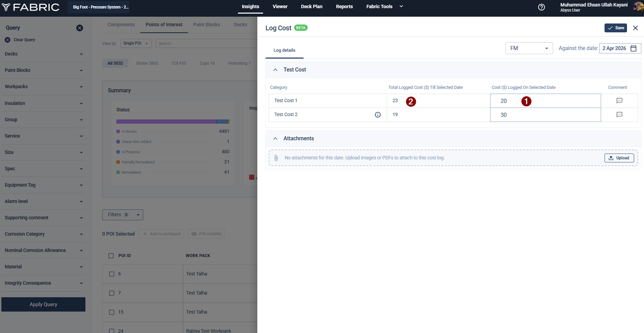The image size is (644, 333).
Task: Click the paperclip attachment icon
Action: point(276,158)
